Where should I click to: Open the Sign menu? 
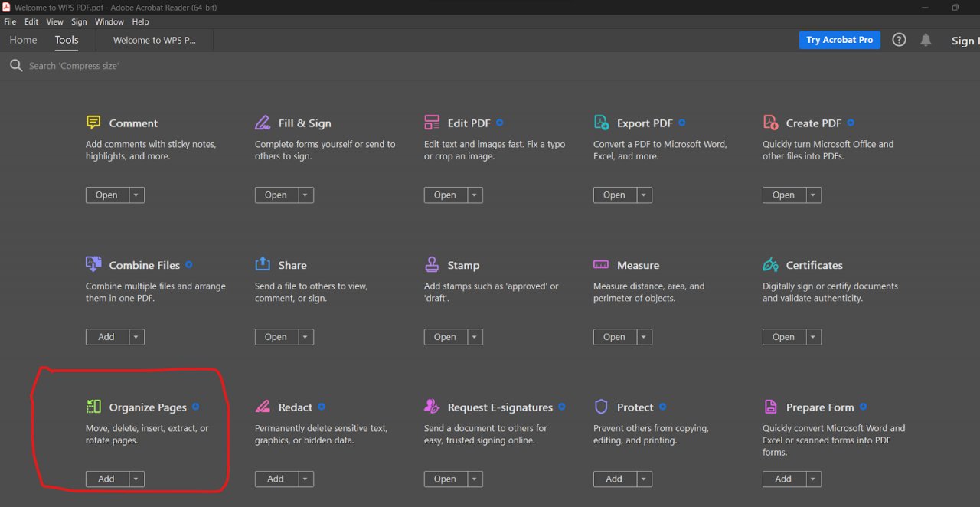(79, 21)
